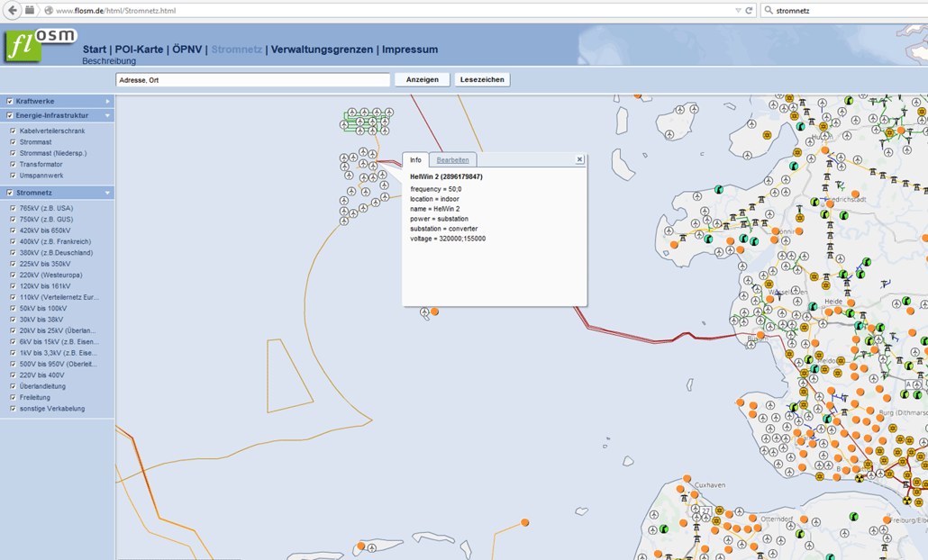Collapse the Stromnetz layer section
Viewport: 928px width, 560px height.
pos(107,193)
